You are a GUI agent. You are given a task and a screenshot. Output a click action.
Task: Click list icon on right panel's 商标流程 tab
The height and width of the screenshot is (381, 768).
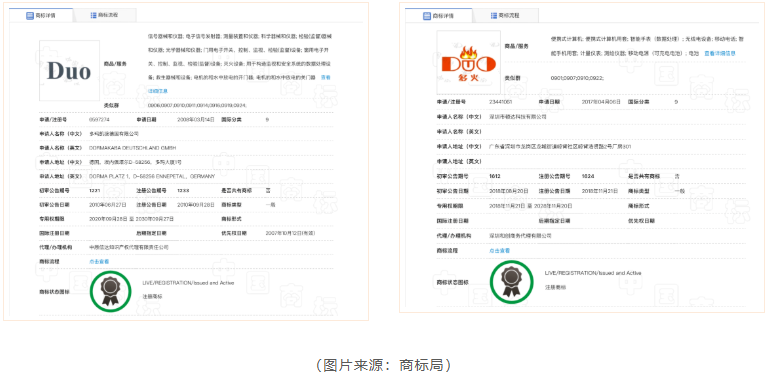tap(494, 15)
